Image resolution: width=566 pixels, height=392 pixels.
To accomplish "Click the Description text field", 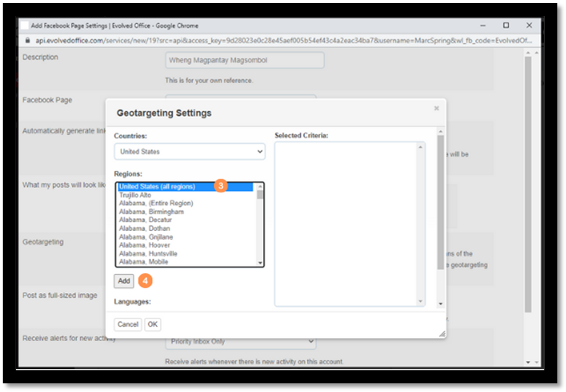I will [245, 60].
